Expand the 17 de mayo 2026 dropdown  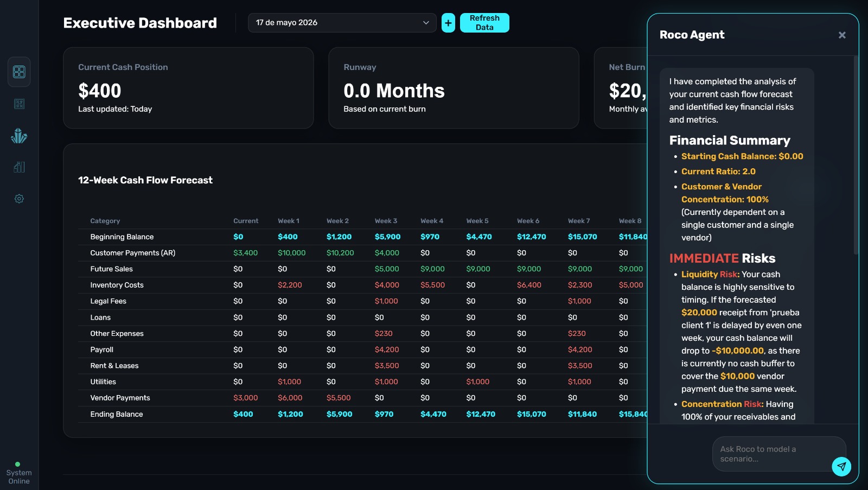[342, 23]
